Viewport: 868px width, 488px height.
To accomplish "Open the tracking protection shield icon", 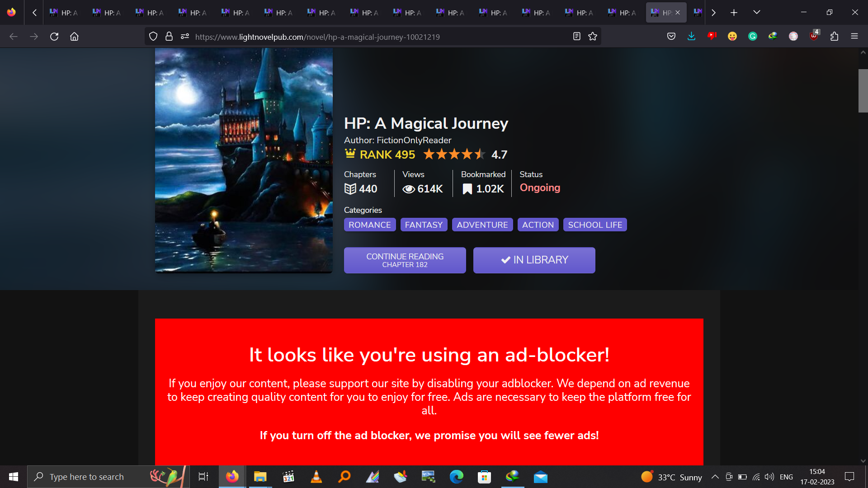I will coord(153,37).
